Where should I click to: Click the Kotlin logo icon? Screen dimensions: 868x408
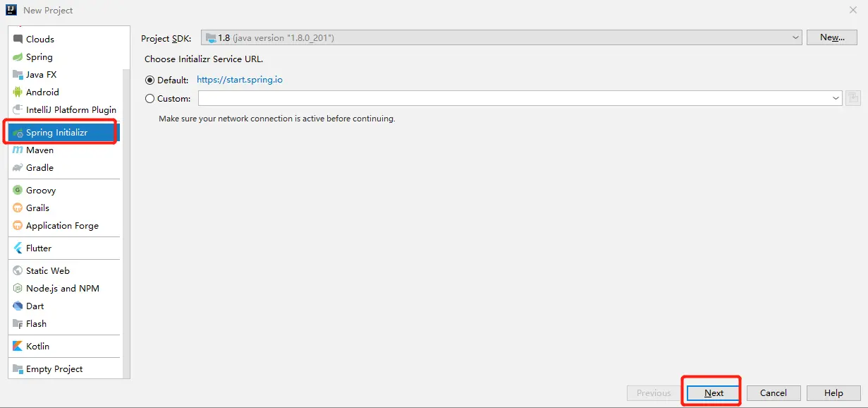tap(18, 346)
